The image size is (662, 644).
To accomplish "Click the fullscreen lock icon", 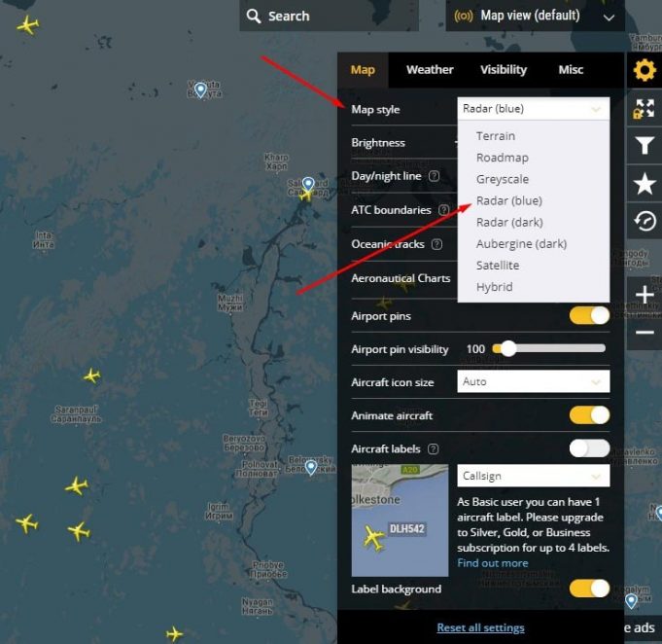I will (x=645, y=109).
